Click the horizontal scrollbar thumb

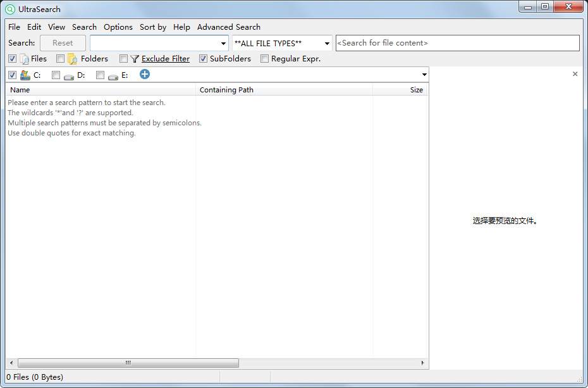(x=128, y=363)
